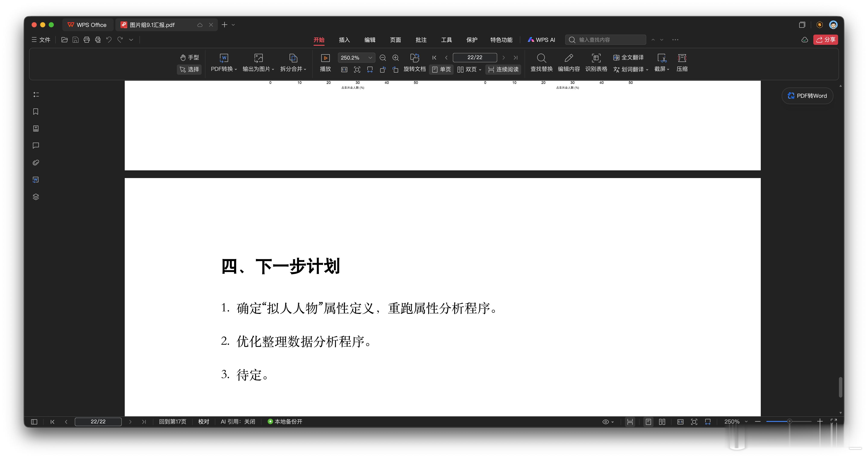
Task: Click the vertical scrollbar thumb
Action: pos(840,387)
